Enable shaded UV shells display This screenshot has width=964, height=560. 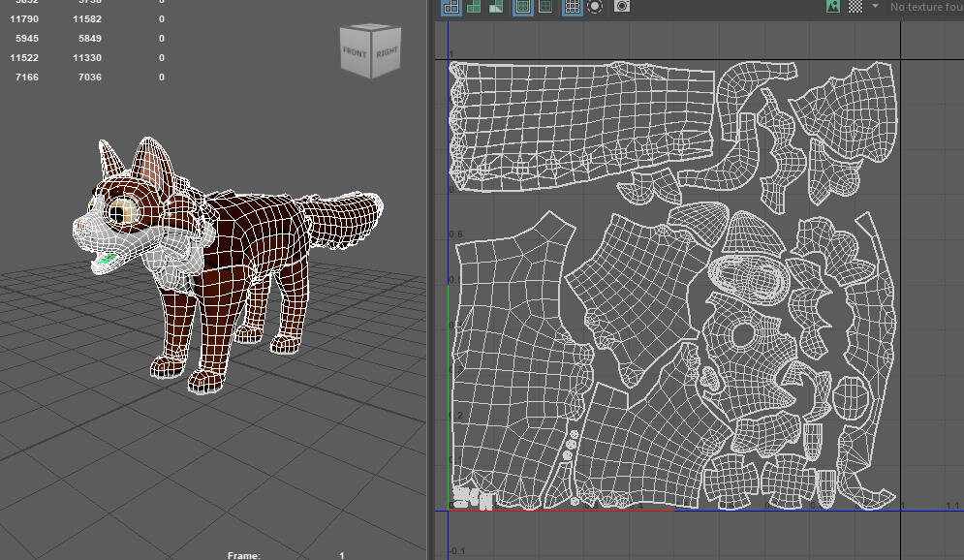pyautogui.click(x=474, y=7)
